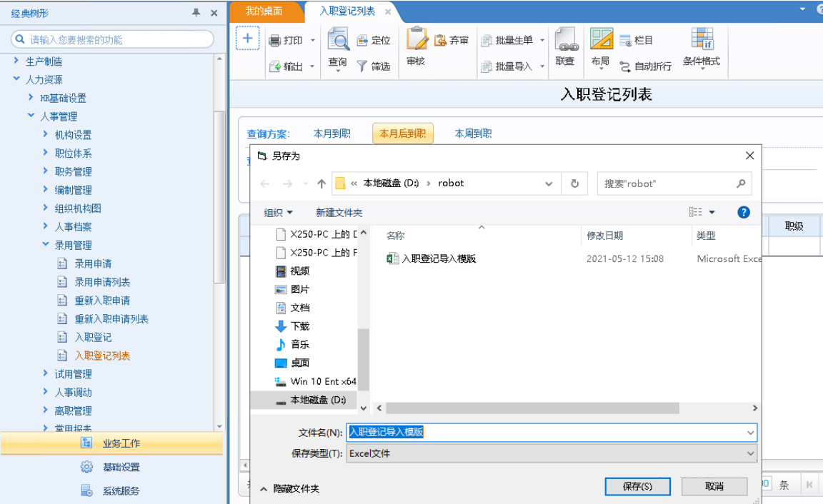823x504 pixels.
Task: Click the 联查 linked query icon
Action: click(565, 46)
